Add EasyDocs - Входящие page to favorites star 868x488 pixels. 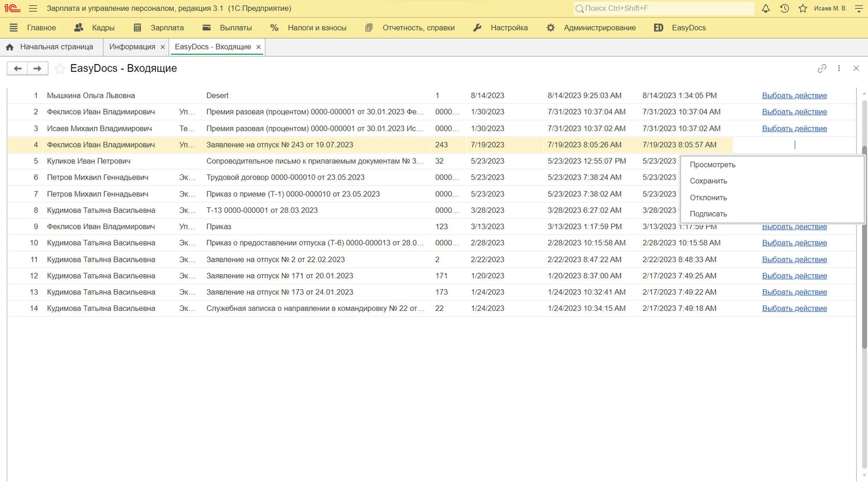(60, 69)
